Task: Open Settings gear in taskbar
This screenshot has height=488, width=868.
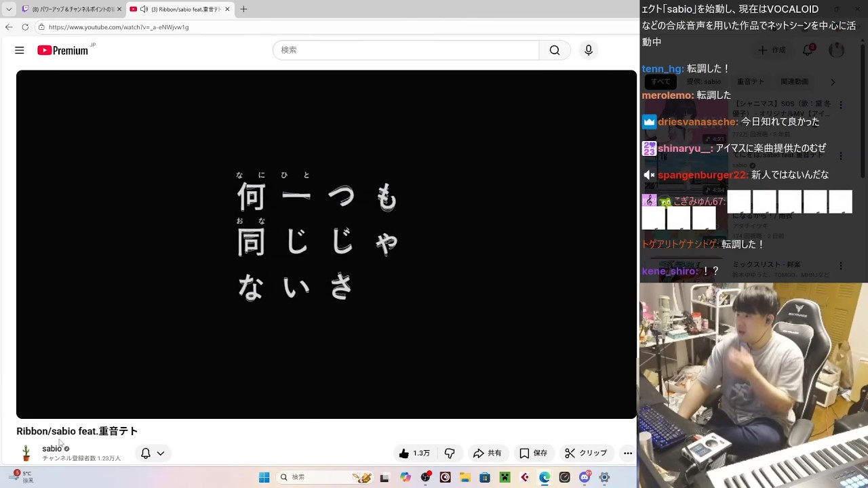Action: [604, 477]
